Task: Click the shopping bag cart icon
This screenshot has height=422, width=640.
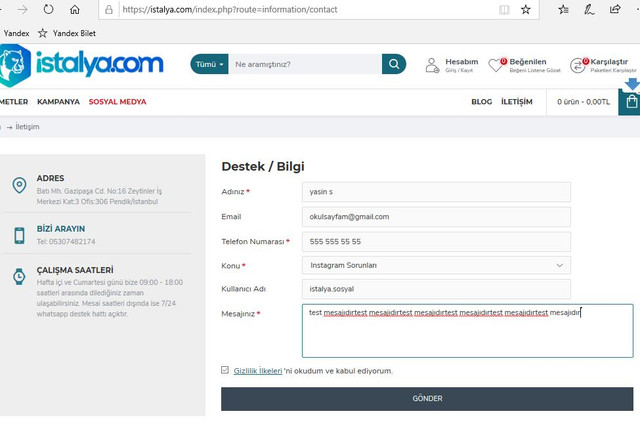Action: [x=631, y=101]
